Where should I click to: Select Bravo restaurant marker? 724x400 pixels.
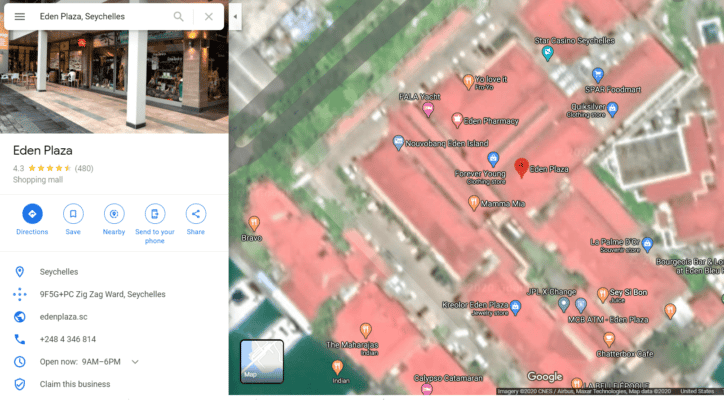tap(254, 224)
